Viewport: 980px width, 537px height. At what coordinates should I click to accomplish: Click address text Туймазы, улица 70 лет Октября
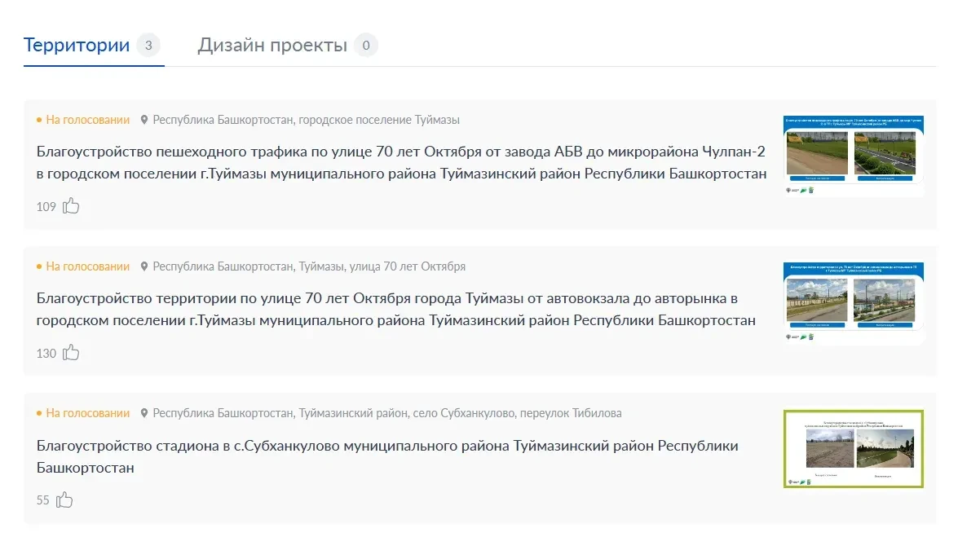310,266
